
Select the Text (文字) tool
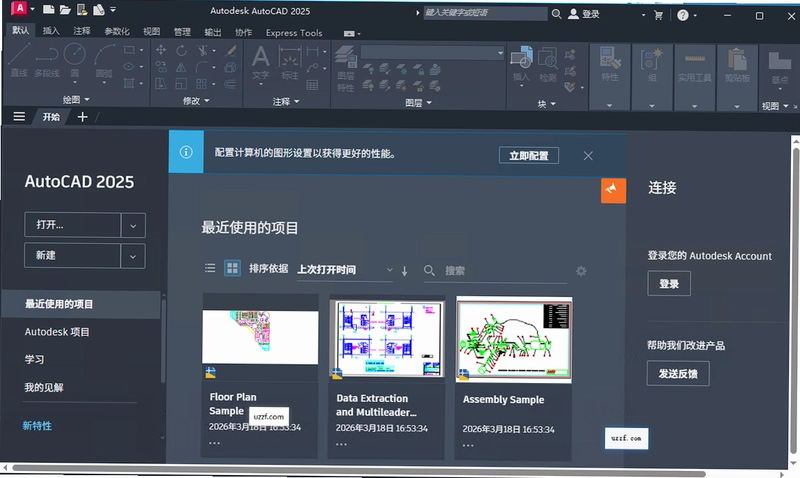[x=261, y=63]
